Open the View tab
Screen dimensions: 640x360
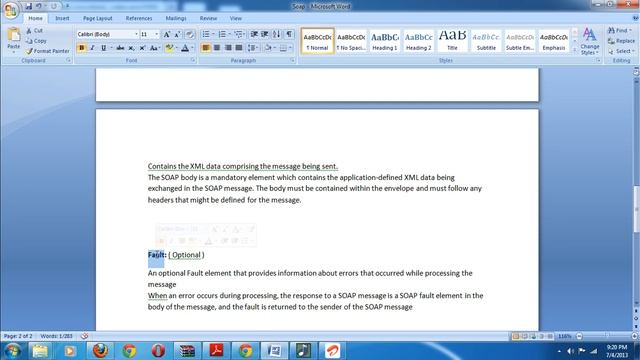pos(236,18)
